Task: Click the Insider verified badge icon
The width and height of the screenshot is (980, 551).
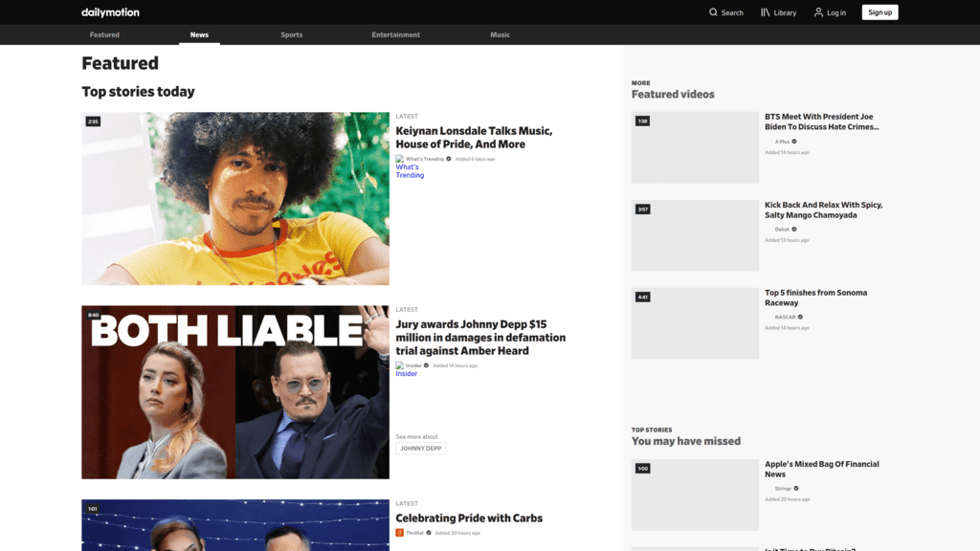Action: [x=426, y=365]
